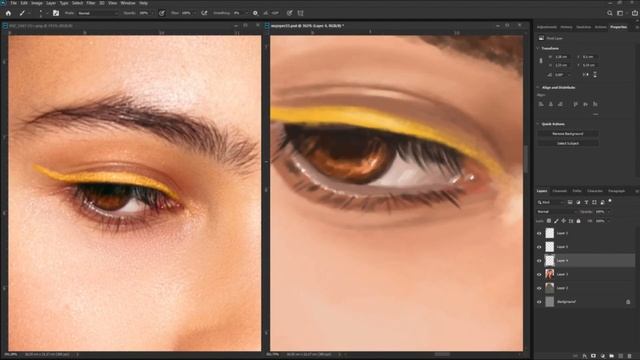Toggle visibility of Layer 4

pyautogui.click(x=539, y=261)
